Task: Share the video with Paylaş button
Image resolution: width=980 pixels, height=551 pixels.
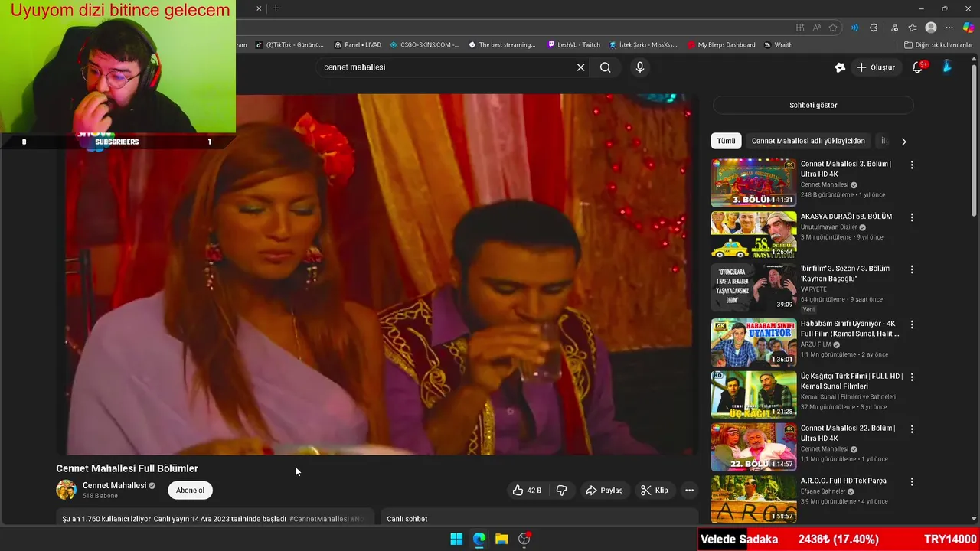Action: 604,491
